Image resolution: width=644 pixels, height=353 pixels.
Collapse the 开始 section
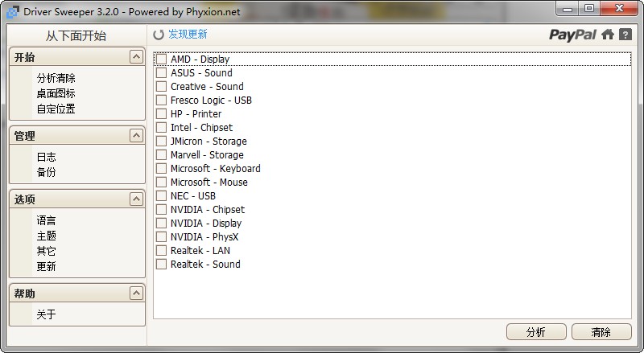coord(136,57)
